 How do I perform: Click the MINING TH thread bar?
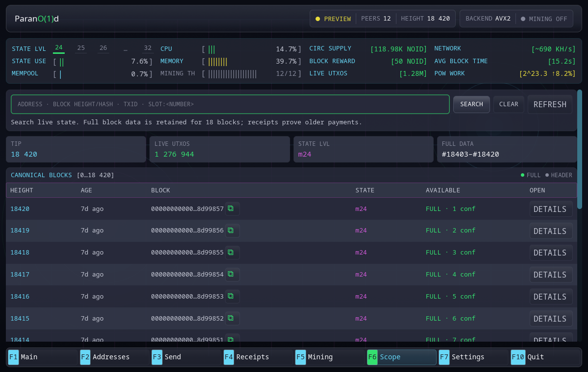252,74
